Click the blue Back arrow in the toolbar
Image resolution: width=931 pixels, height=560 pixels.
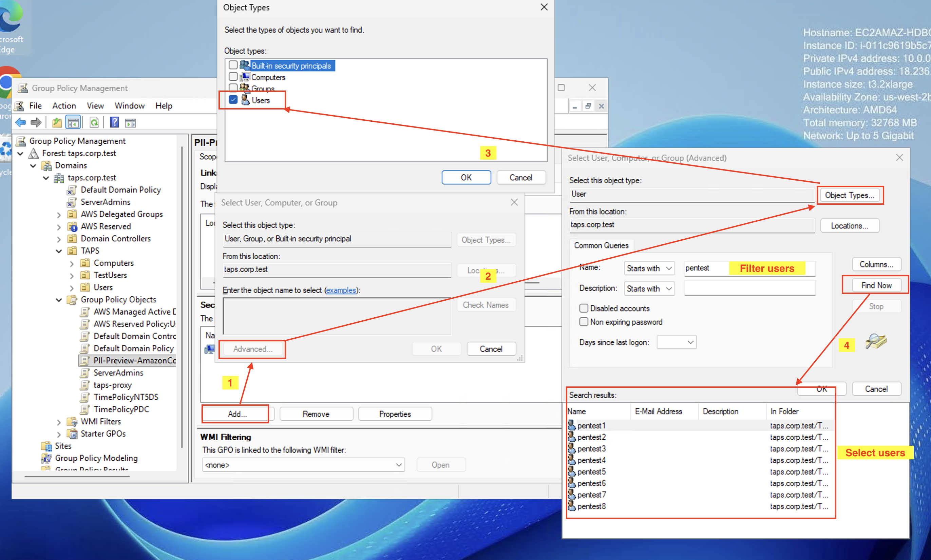(20, 122)
